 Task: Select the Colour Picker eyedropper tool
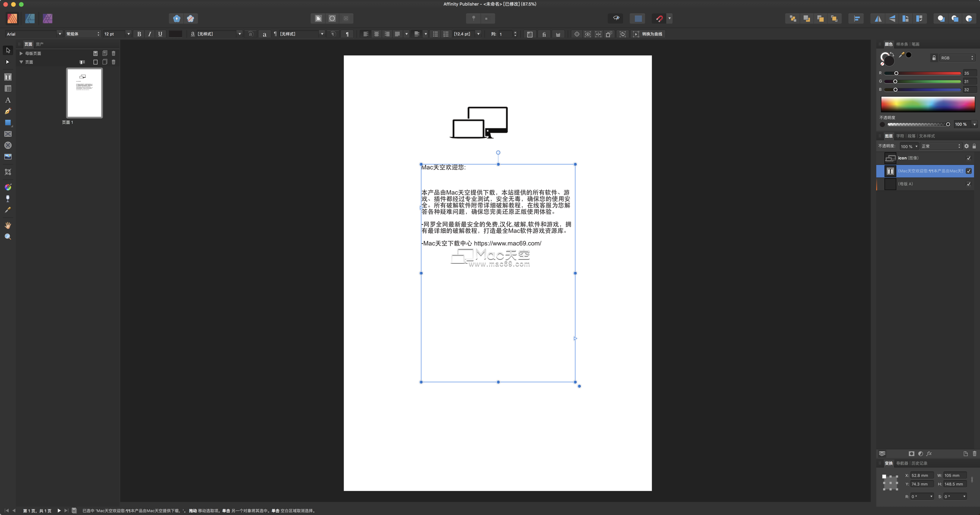(x=8, y=210)
